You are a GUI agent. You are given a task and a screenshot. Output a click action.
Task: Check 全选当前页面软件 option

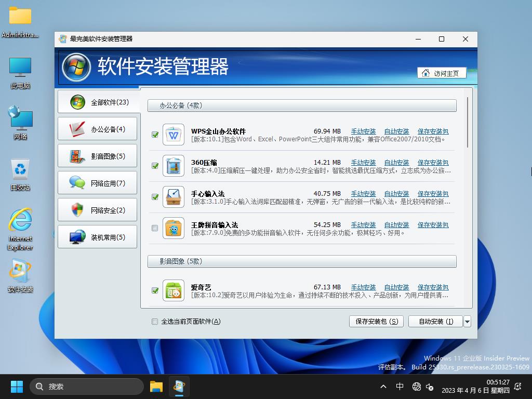click(x=155, y=322)
